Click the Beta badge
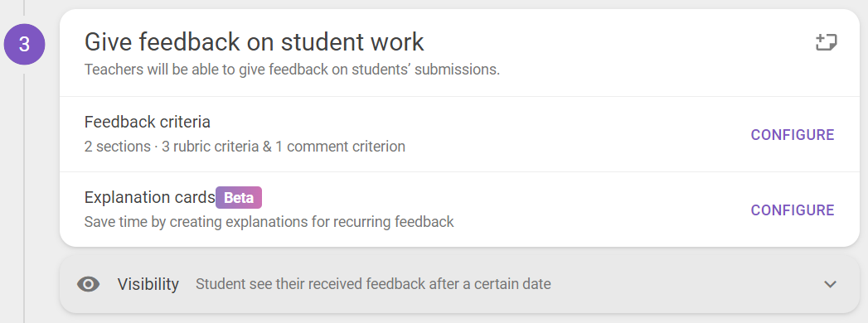This screenshot has height=323, width=868. (239, 197)
